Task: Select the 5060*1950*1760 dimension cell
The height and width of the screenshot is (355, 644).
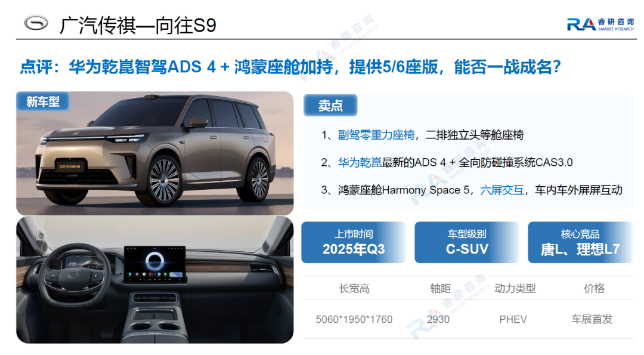Action: coord(354,319)
